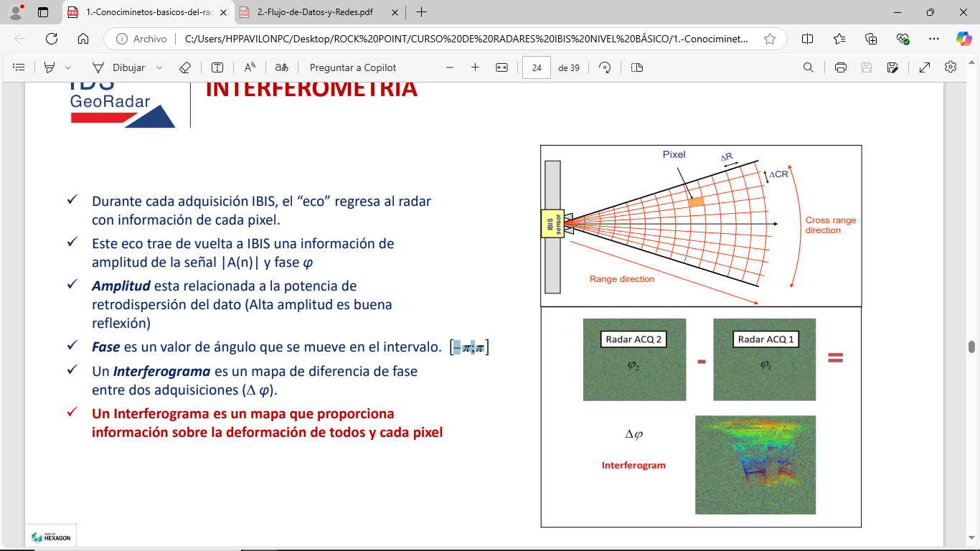Print the PDF document
This screenshot has height=551, width=980.
pyautogui.click(x=841, y=67)
